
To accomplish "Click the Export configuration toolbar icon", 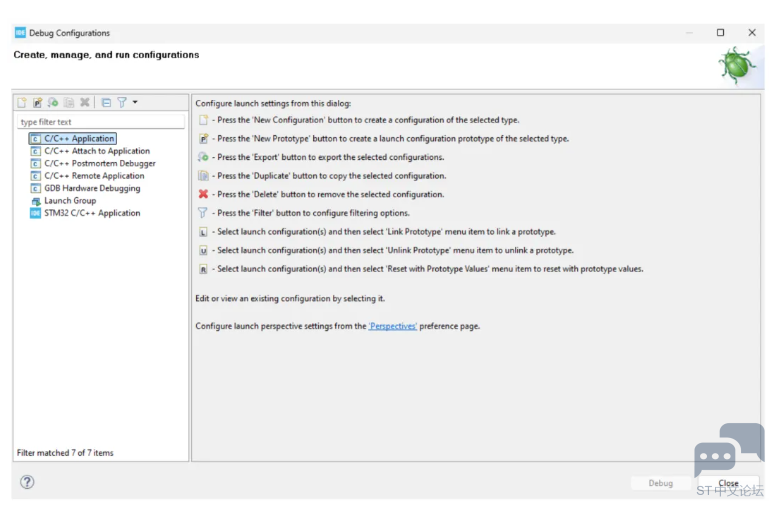I will 53,102.
